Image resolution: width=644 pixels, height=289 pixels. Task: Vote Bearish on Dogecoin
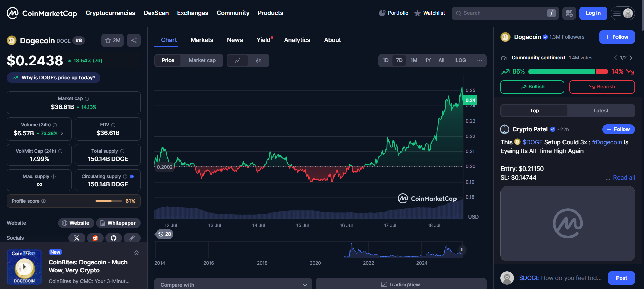(602, 87)
